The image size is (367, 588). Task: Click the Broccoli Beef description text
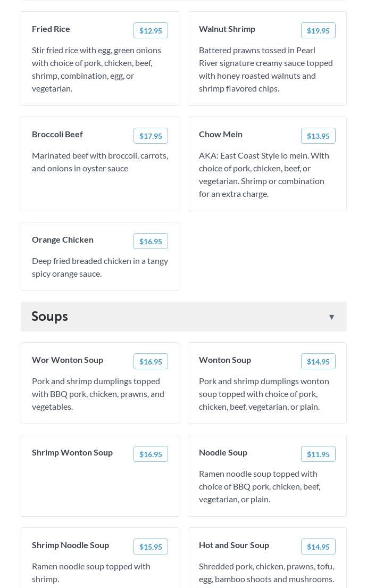[x=100, y=162]
